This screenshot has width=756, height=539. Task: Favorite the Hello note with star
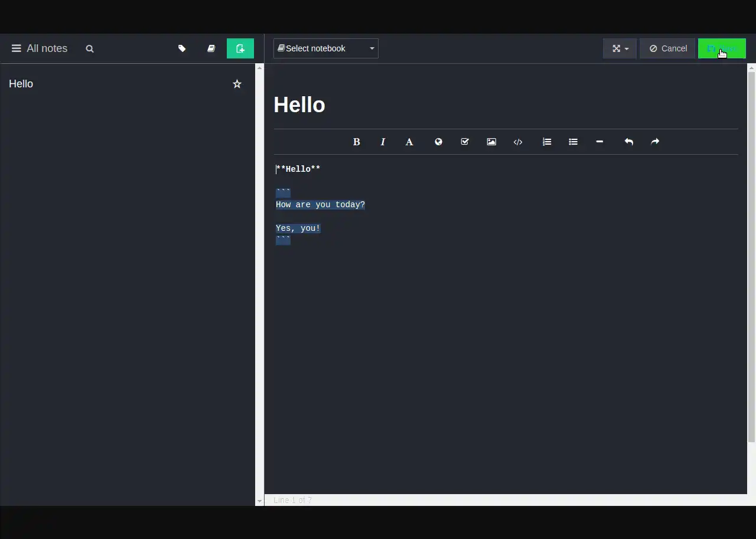click(x=237, y=84)
